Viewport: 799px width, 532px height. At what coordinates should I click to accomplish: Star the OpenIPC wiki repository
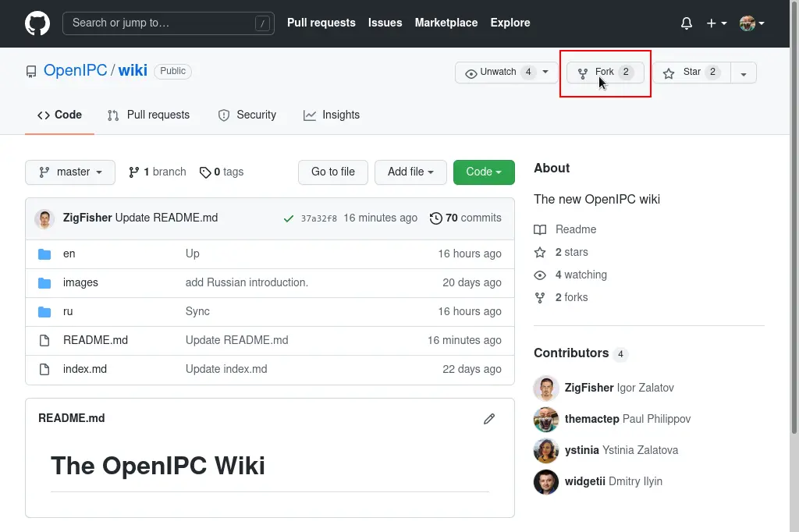coord(691,73)
